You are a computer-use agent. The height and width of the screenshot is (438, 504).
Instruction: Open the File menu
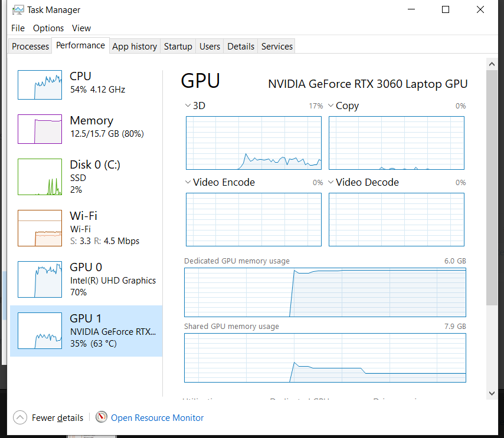coord(18,28)
